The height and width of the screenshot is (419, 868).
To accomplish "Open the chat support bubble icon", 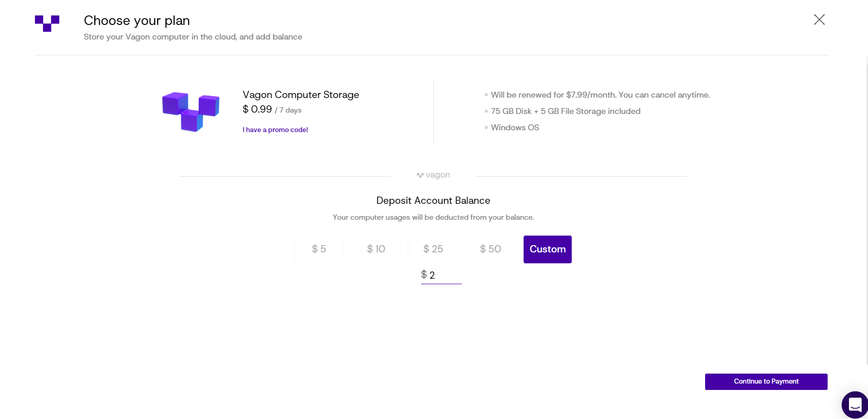I will coord(855,404).
